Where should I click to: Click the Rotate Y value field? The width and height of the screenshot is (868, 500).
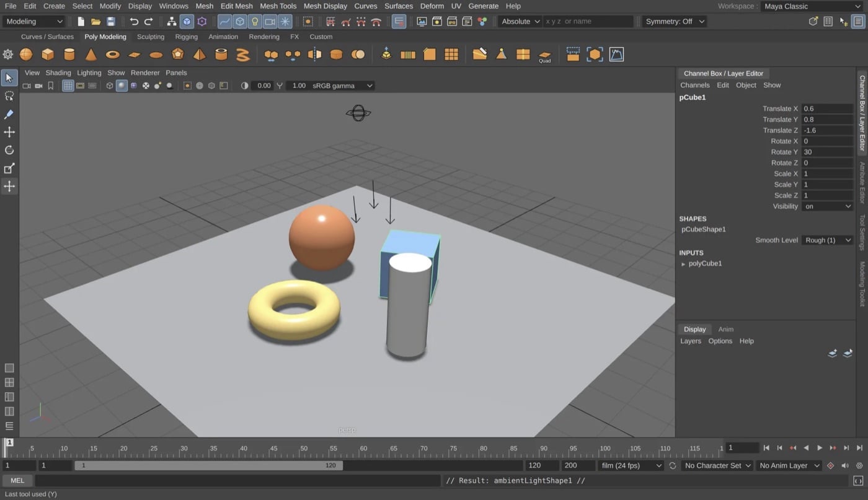pyautogui.click(x=828, y=152)
